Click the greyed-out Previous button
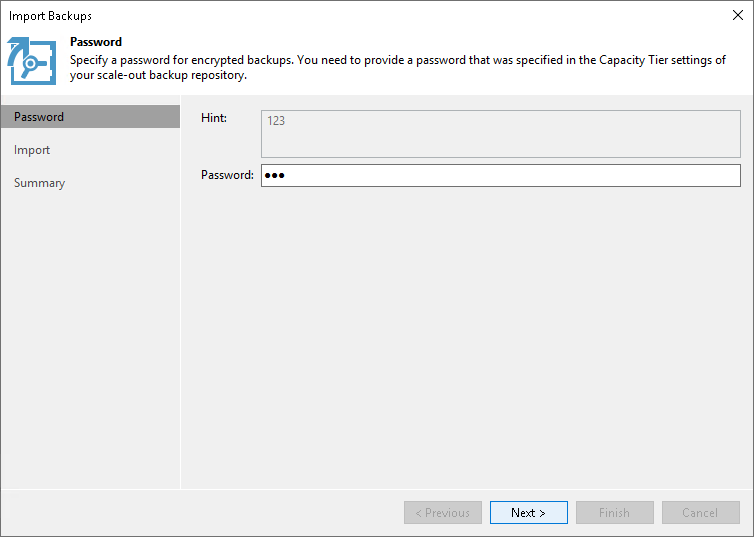Image resolution: width=754 pixels, height=537 pixels. (443, 513)
